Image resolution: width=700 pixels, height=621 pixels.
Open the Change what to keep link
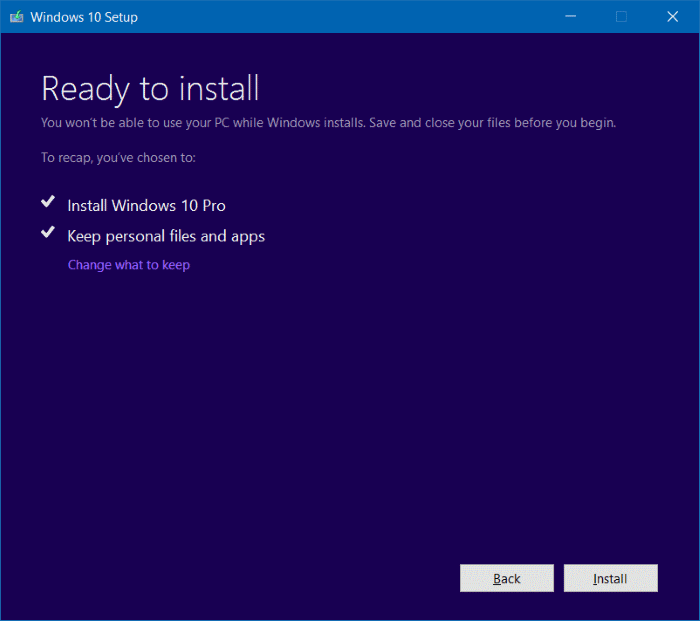click(x=128, y=265)
